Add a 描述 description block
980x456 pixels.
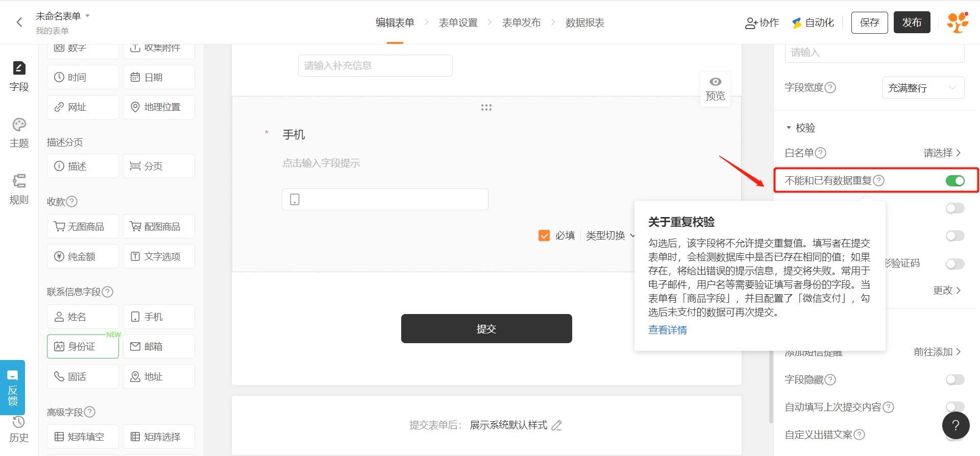pyautogui.click(x=83, y=166)
